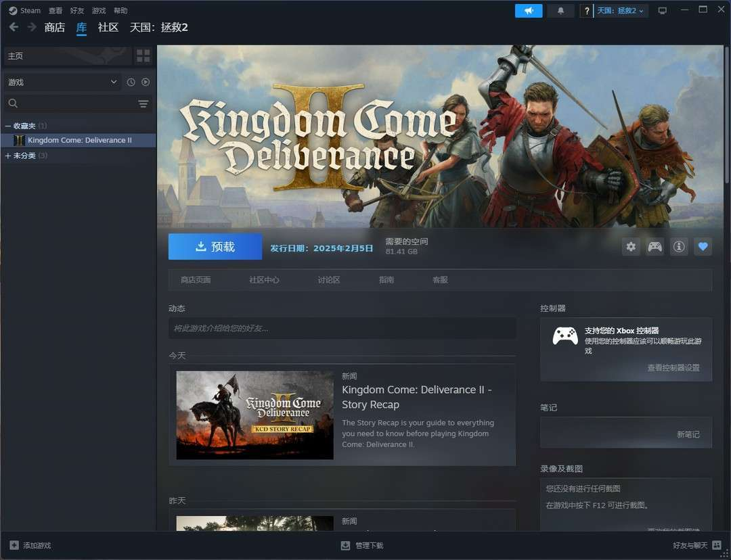Expand the 未分类 category
This screenshot has width=731, height=560.
(x=8, y=156)
